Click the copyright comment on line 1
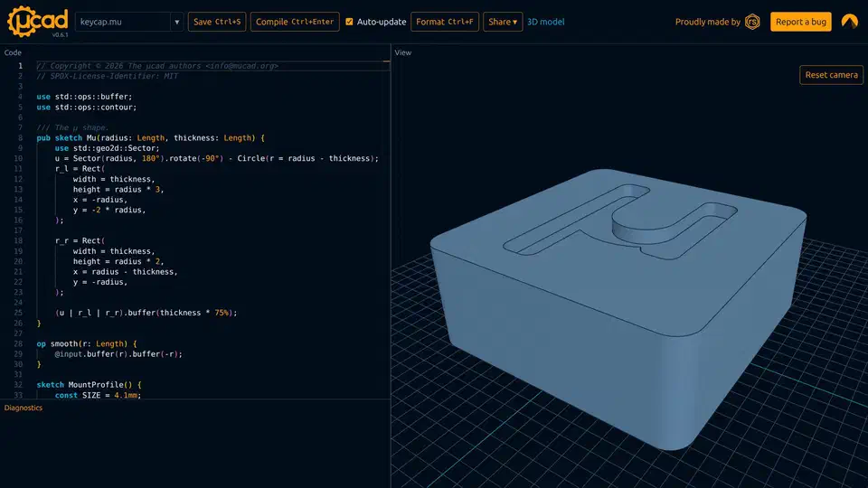Viewport: 868px width, 488px height. 157,66
